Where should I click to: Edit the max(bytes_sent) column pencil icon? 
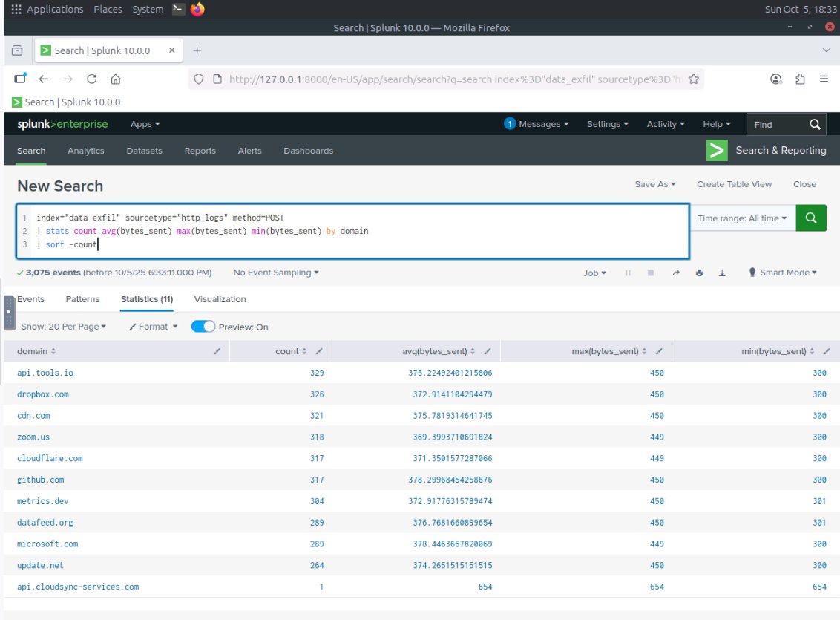(x=660, y=351)
